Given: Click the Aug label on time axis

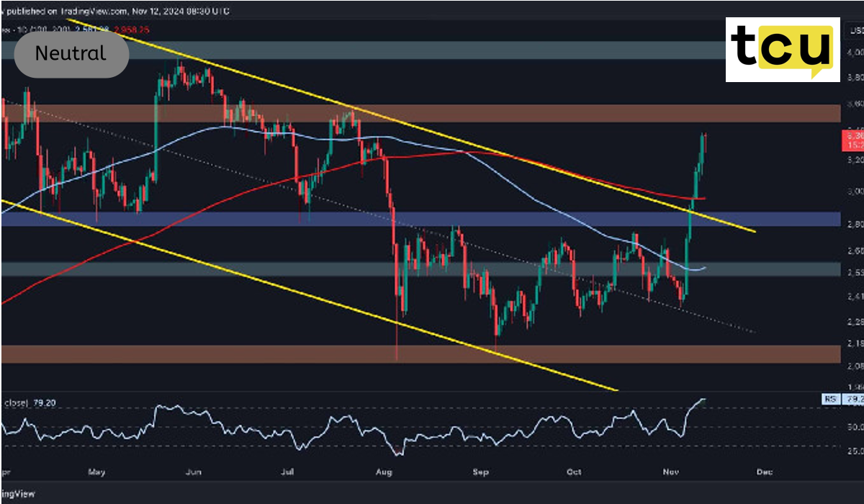Looking at the screenshot, I should (383, 472).
